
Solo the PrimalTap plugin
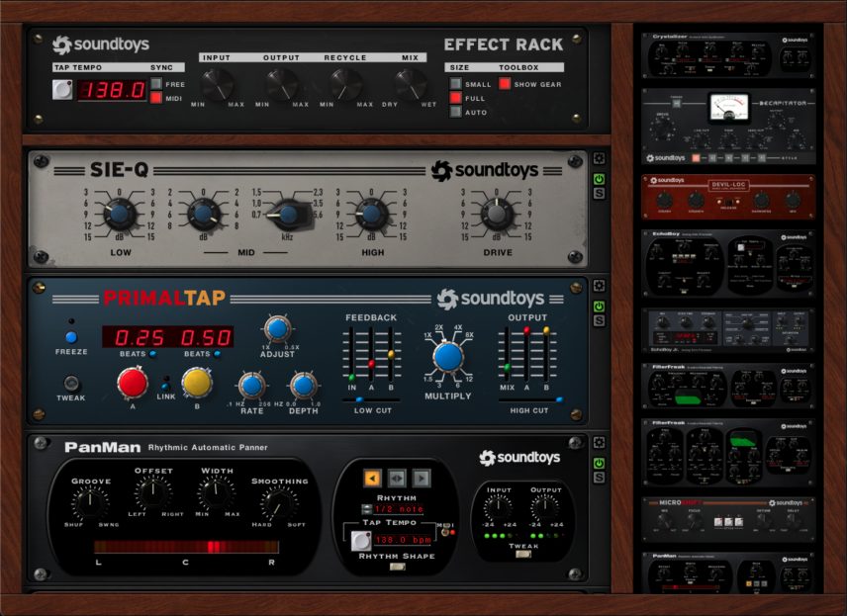pyautogui.click(x=599, y=320)
